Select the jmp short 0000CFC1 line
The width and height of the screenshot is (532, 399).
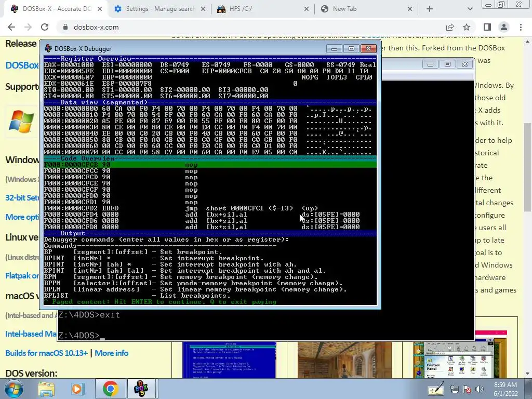[x=210, y=208]
